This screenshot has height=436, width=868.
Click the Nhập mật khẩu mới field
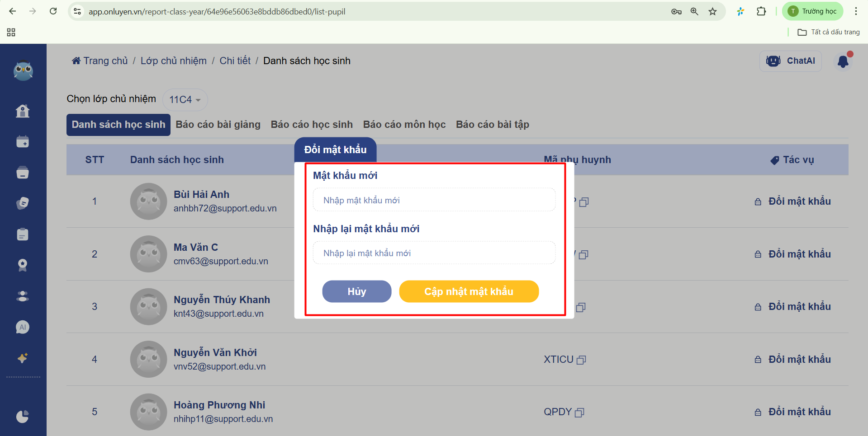434,200
